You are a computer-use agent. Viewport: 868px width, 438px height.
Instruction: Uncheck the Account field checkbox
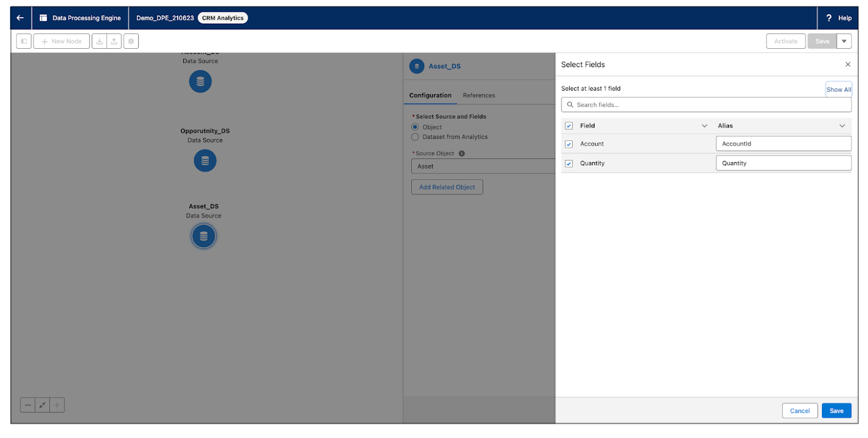pyautogui.click(x=569, y=144)
